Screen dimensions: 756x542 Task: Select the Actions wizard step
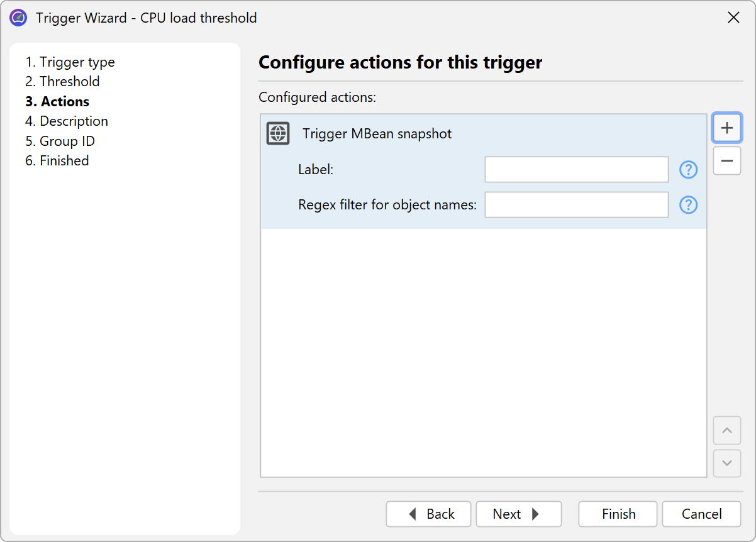point(57,101)
